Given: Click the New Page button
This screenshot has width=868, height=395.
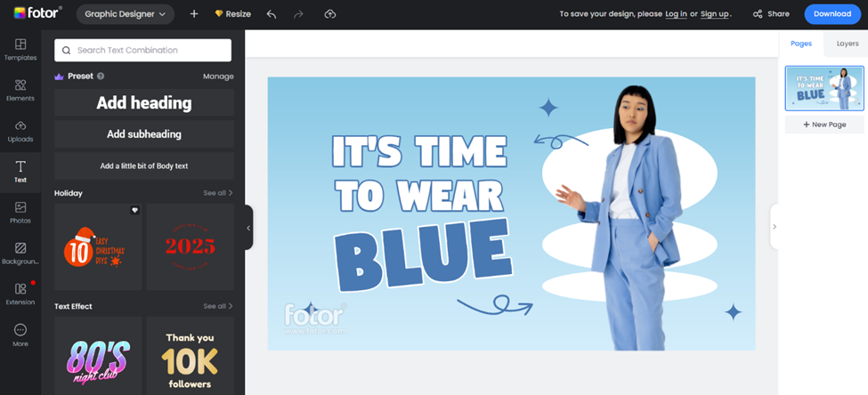Looking at the screenshot, I should click(824, 125).
